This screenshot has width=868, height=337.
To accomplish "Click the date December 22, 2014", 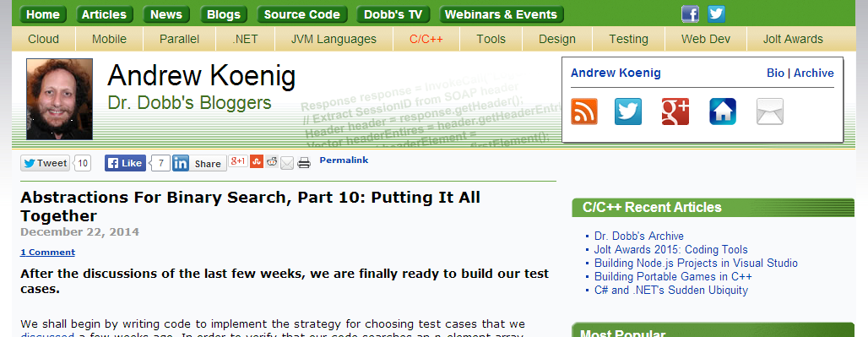I will (79, 232).
